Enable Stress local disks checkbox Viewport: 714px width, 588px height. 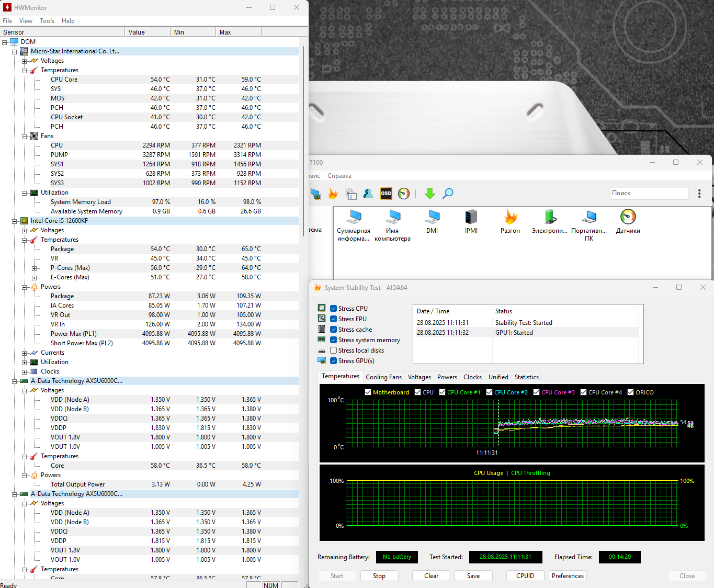[x=334, y=350]
